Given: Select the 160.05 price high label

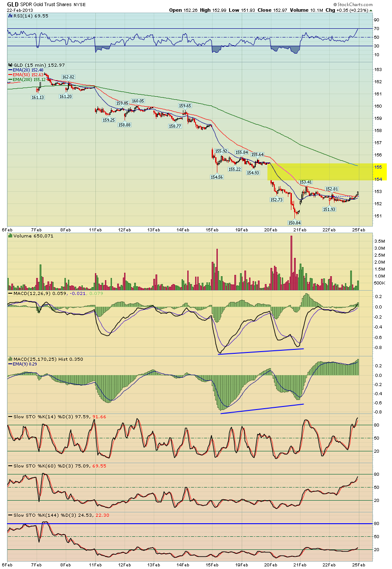Looking at the screenshot, I should point(139,101).
